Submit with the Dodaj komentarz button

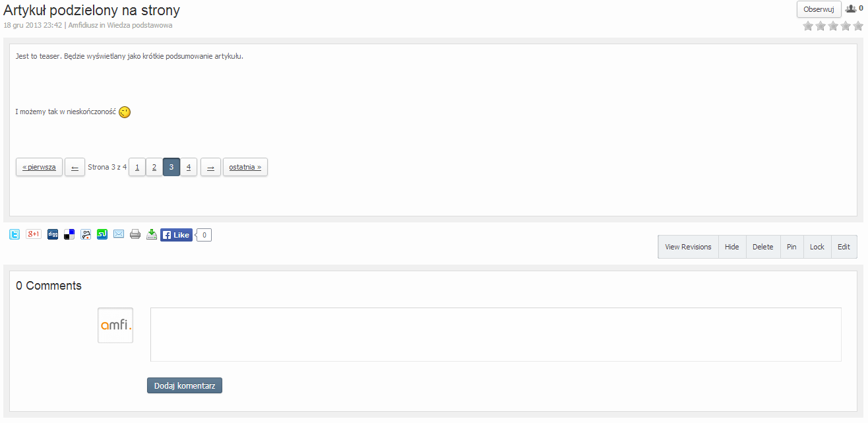click(185, 385)
